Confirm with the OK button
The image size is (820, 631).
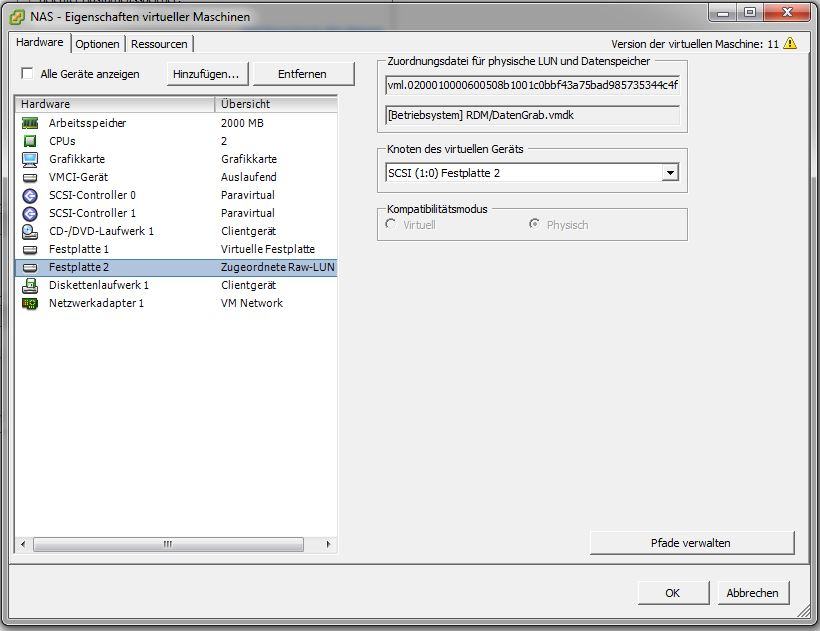[x=673, y=593]
